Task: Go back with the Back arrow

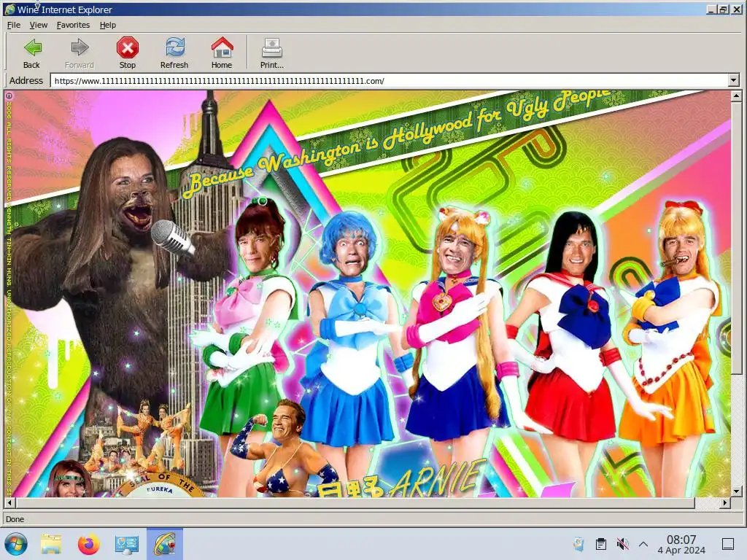Action: [x=32, y=52]
